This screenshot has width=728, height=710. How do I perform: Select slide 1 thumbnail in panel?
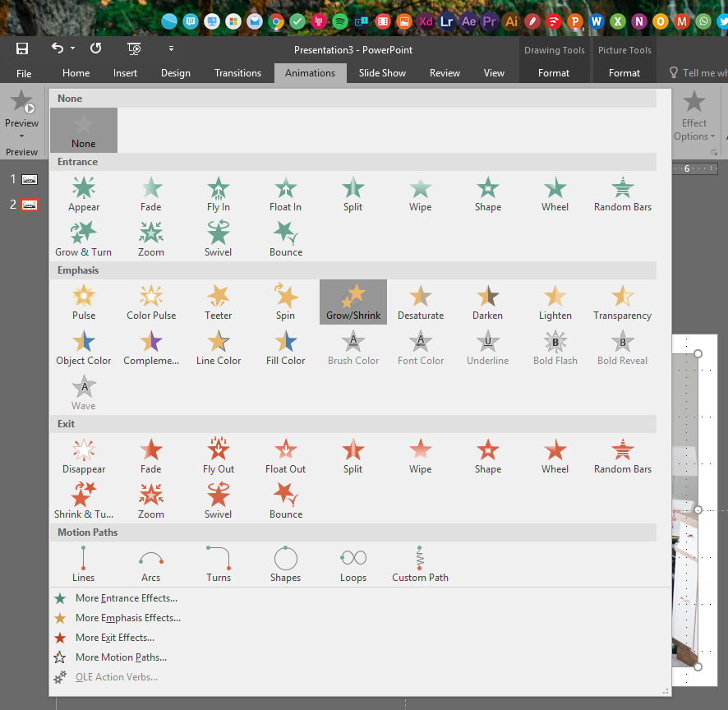pyautogui.click(x=29, y=179)
